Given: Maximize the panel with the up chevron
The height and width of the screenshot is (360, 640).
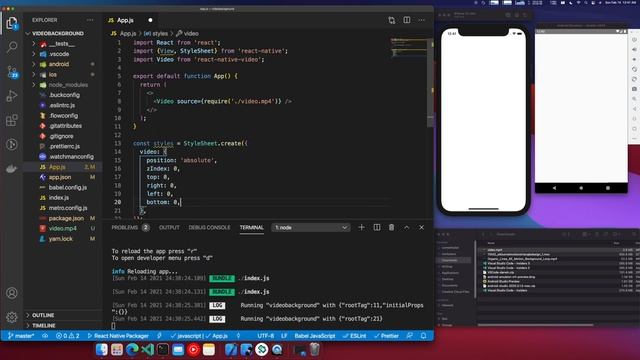Looking at the screenshot, I should tap(407, 227).
